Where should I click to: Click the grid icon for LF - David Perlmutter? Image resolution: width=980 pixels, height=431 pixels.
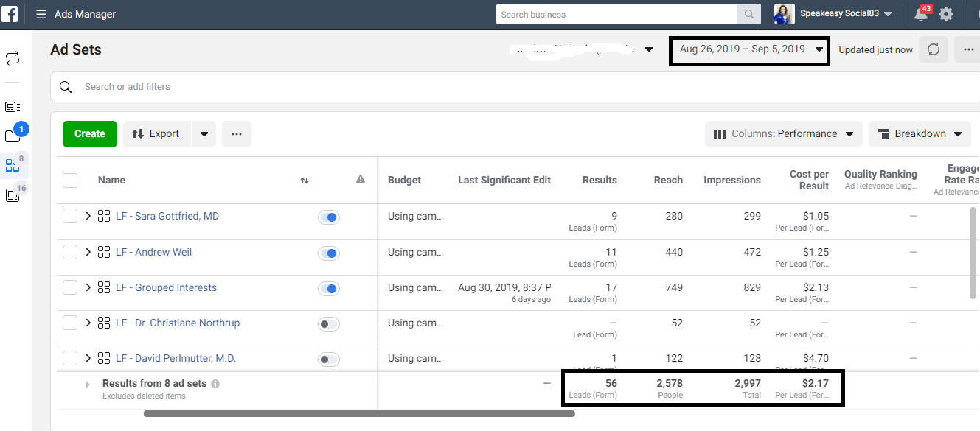click(104, 358)
